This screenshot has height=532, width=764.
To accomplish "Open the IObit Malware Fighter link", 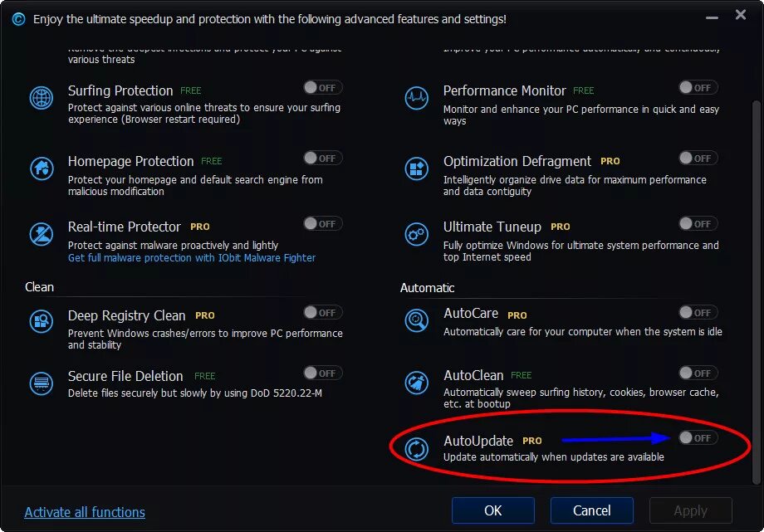I will pyautogui.click(x=192, y=258).
